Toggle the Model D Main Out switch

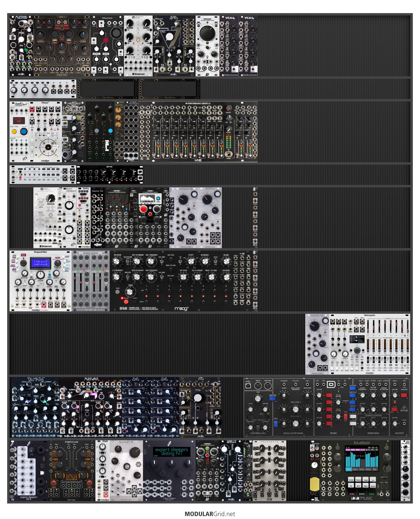(x=404, y=395)
